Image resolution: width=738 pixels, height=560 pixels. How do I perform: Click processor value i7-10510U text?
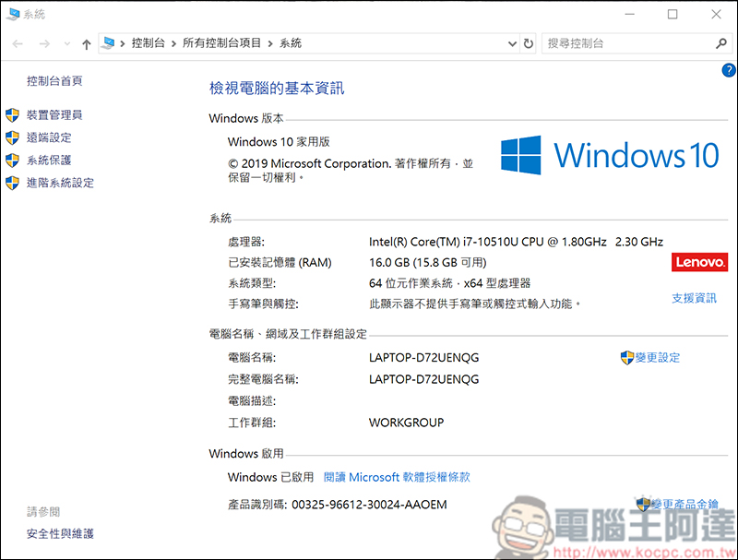click(x=516, y=242)
